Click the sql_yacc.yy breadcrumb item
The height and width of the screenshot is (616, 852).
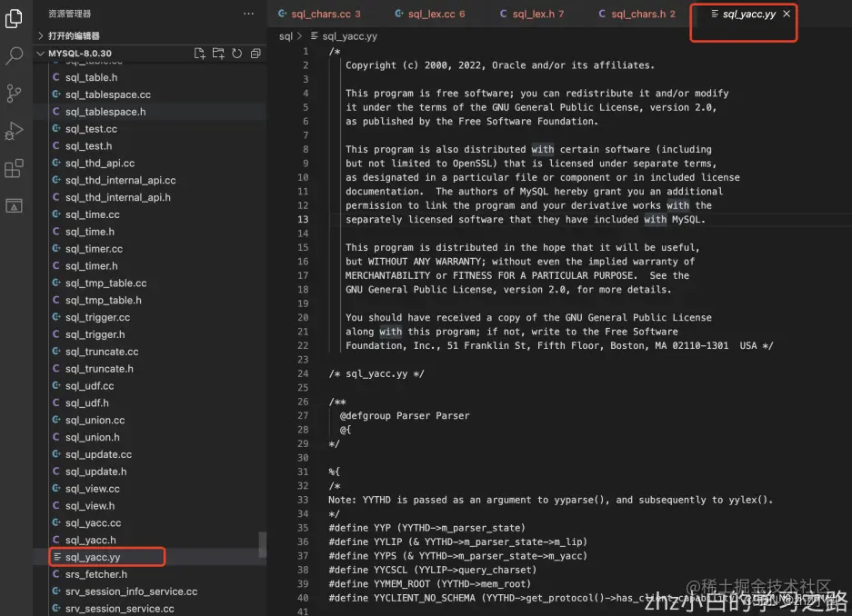tap(344, 36)
